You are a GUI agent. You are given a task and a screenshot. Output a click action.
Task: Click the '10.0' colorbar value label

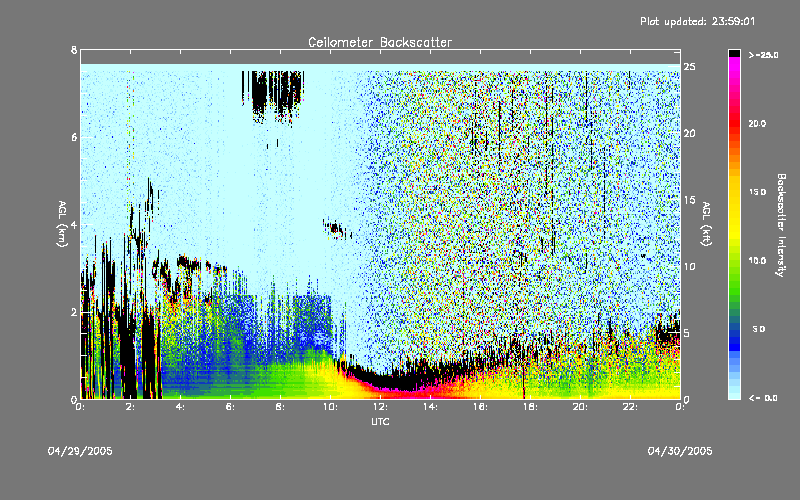click(757, 261)
